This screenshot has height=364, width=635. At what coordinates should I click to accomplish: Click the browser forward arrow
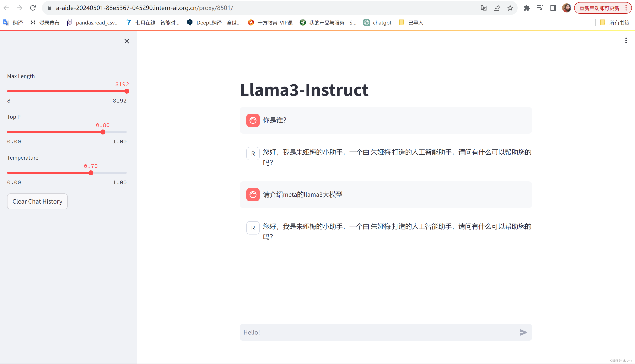(20, 8)
